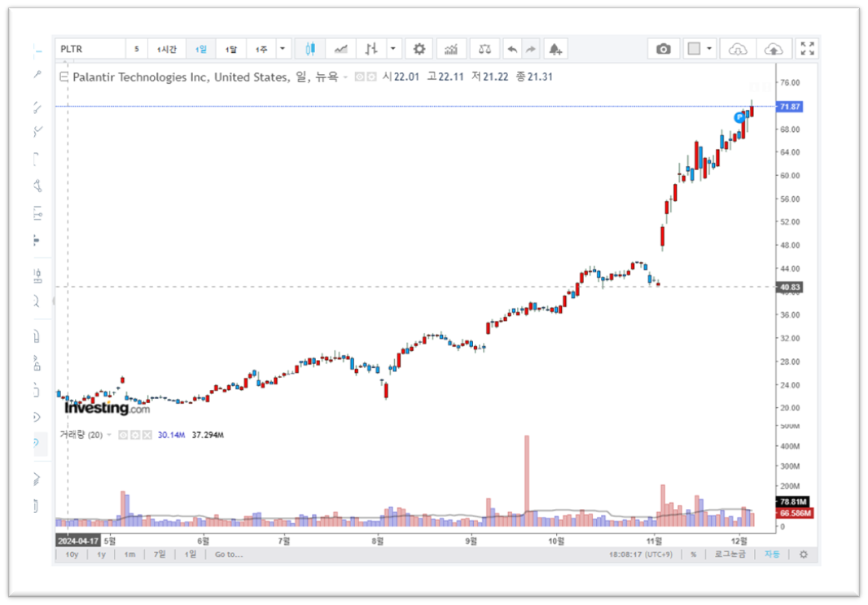Click the layout color square button
This screenshot has width=868, height=605.
click(x=694, y=49)
